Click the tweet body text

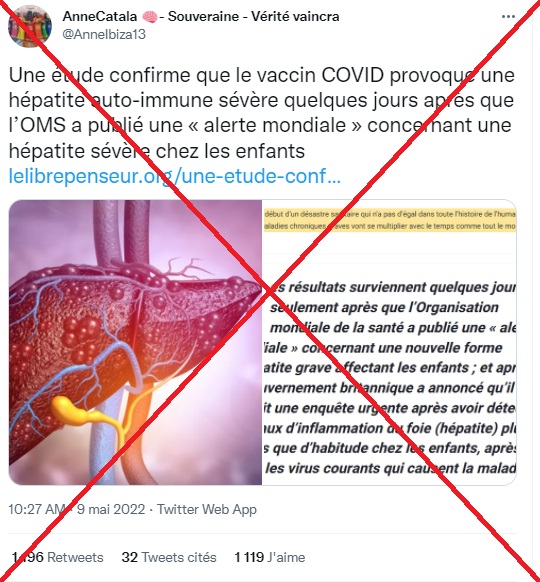(262, 113)
